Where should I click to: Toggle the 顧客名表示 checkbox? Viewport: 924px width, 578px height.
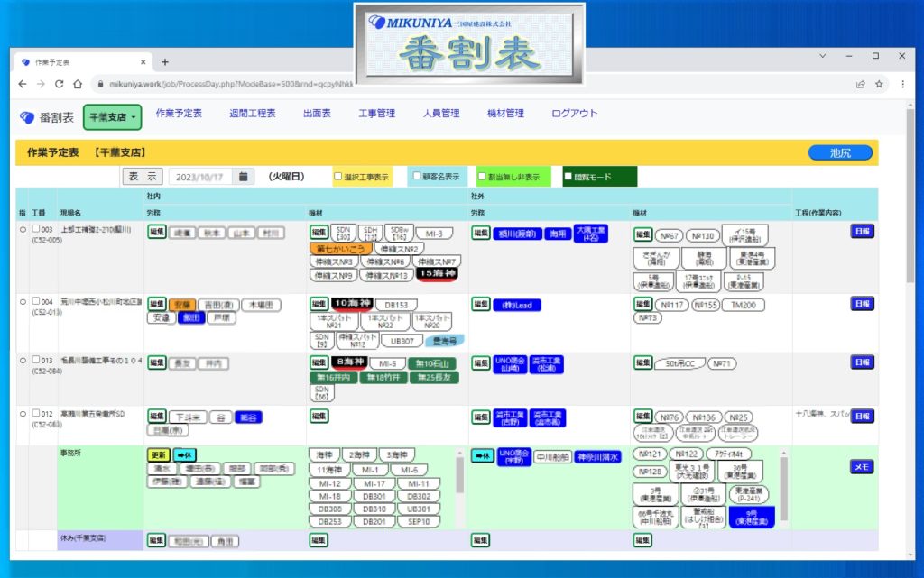416,177
